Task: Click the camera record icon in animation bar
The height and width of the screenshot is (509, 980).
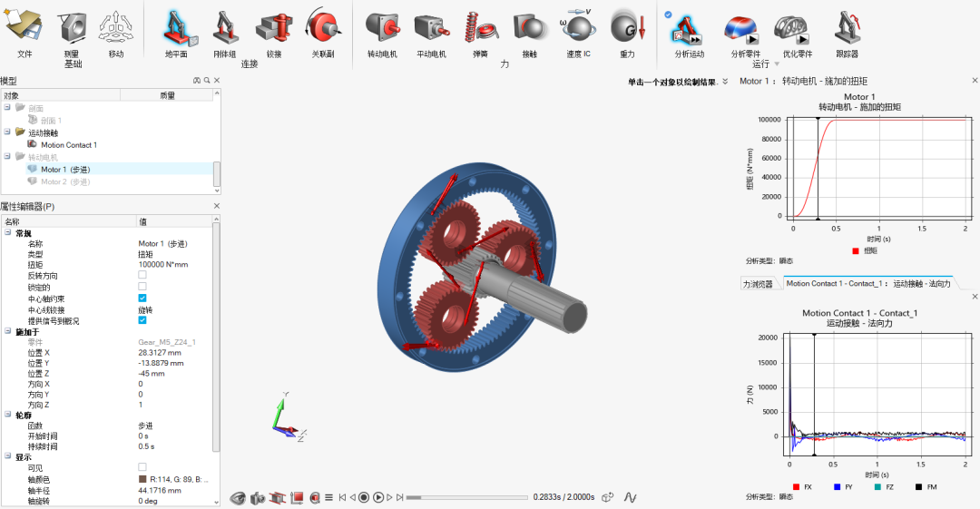Action: [x=258, y=498]
